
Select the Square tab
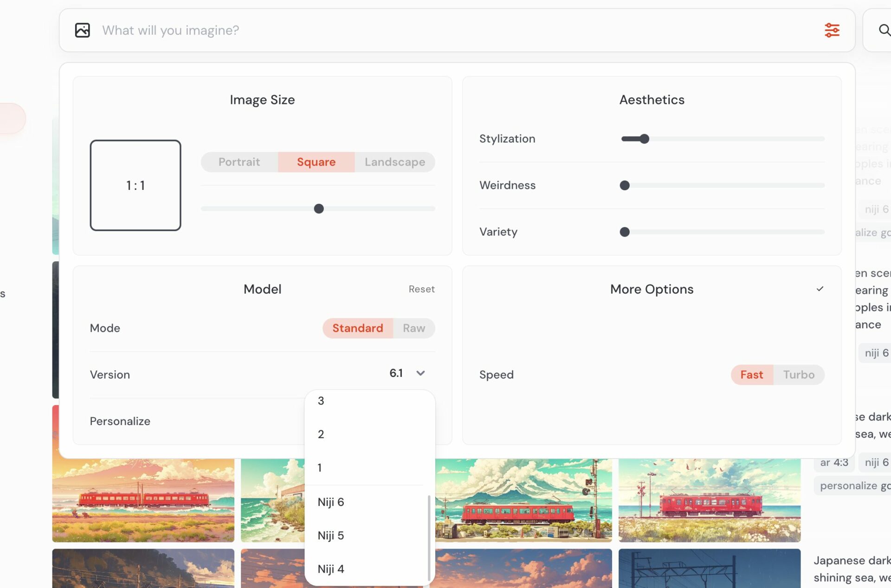tap(316, 162)
